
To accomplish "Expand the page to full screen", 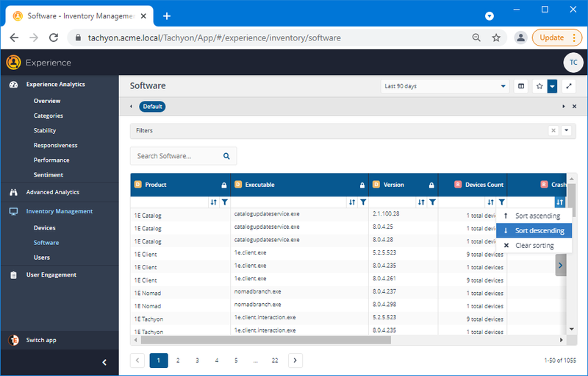I will (568, 86).
